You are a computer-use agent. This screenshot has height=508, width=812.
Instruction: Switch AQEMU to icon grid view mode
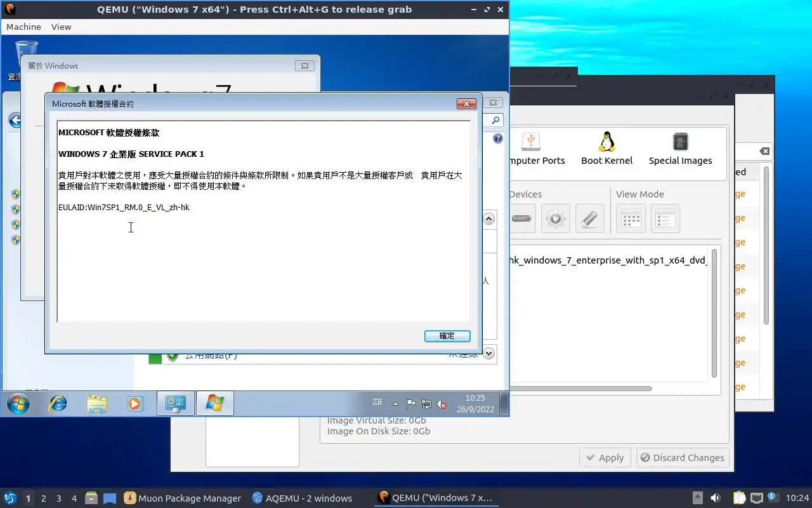[631, 218]
